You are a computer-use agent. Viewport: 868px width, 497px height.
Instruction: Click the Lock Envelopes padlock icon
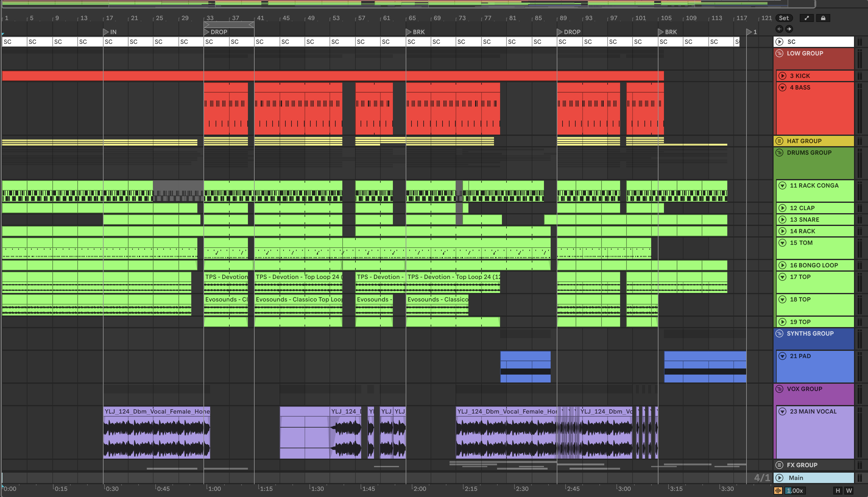click(823, 18)
